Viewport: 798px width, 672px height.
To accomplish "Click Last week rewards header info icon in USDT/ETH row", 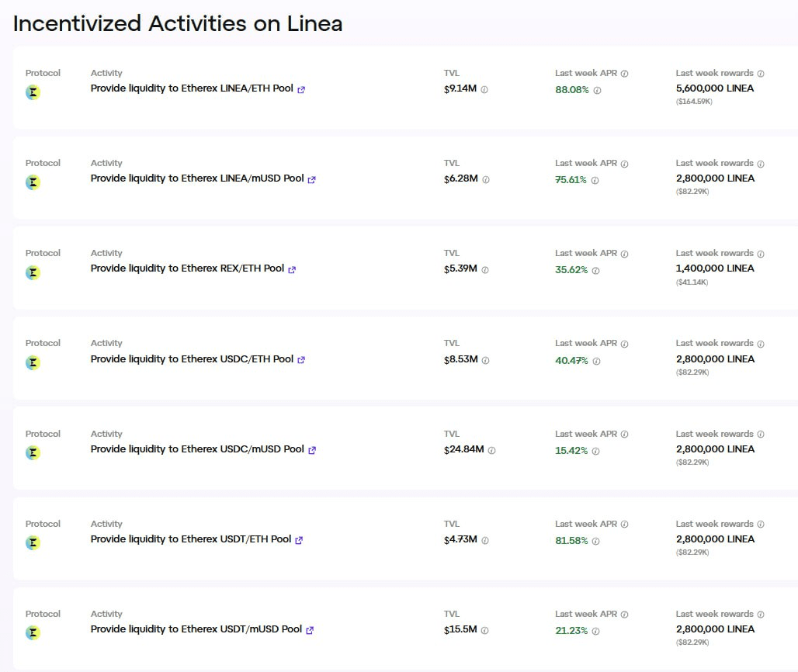I will [x=761, y=525].
